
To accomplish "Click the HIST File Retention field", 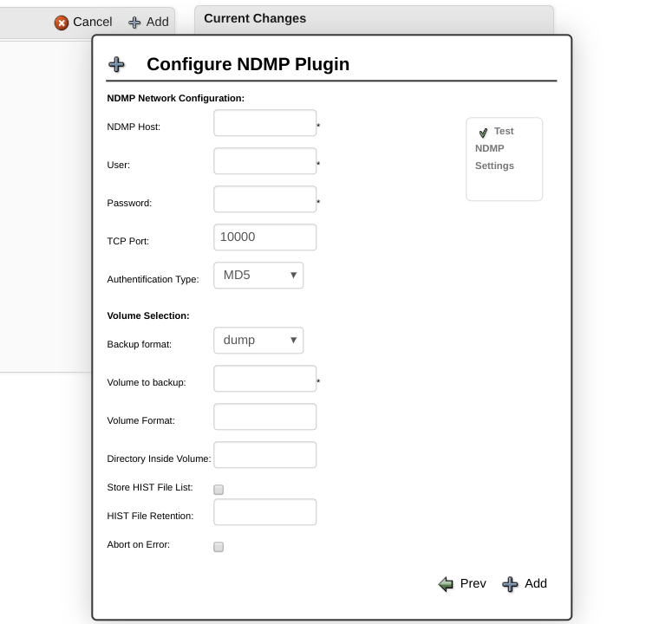I will tap(264, 512).
